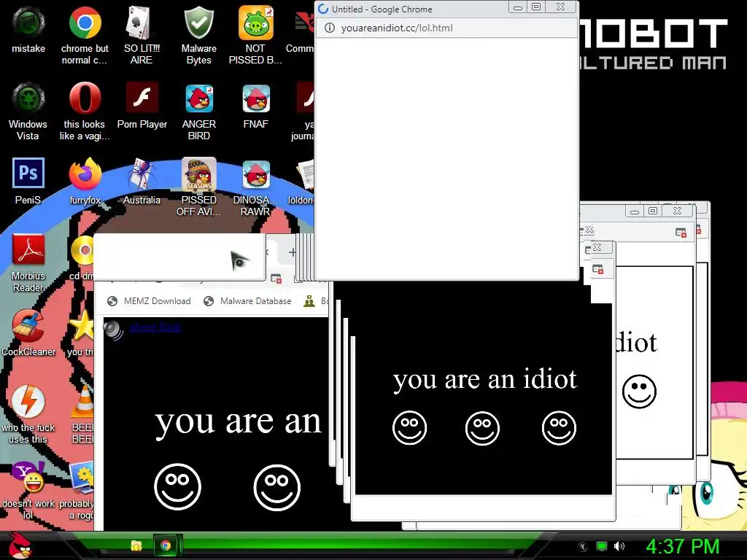Click the Angry Bird start button

20,545
